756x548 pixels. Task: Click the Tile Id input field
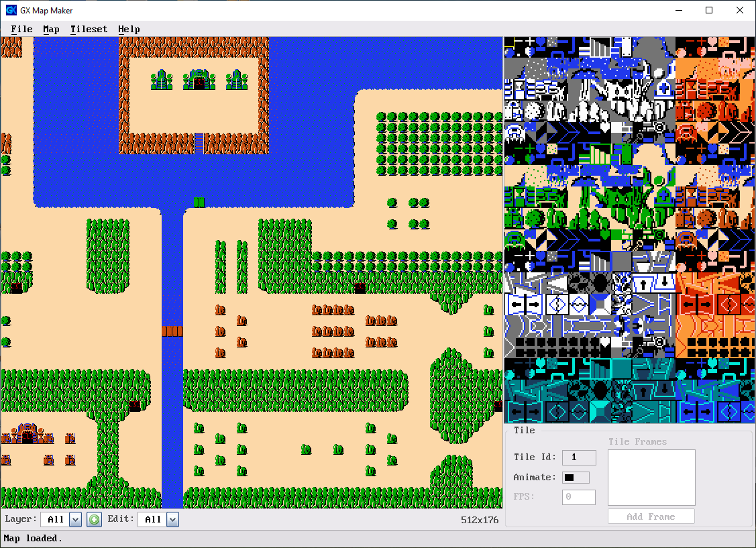click(578, 457)
